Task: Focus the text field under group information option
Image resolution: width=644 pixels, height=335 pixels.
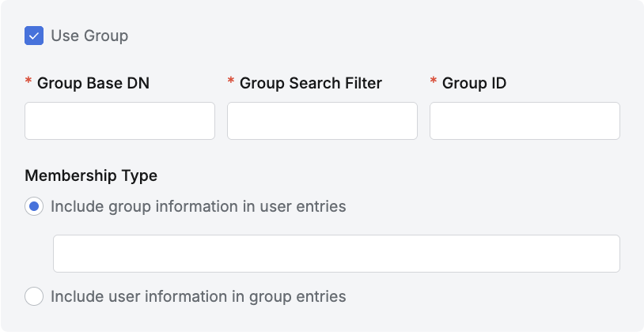Action: (x=336, y=254)
